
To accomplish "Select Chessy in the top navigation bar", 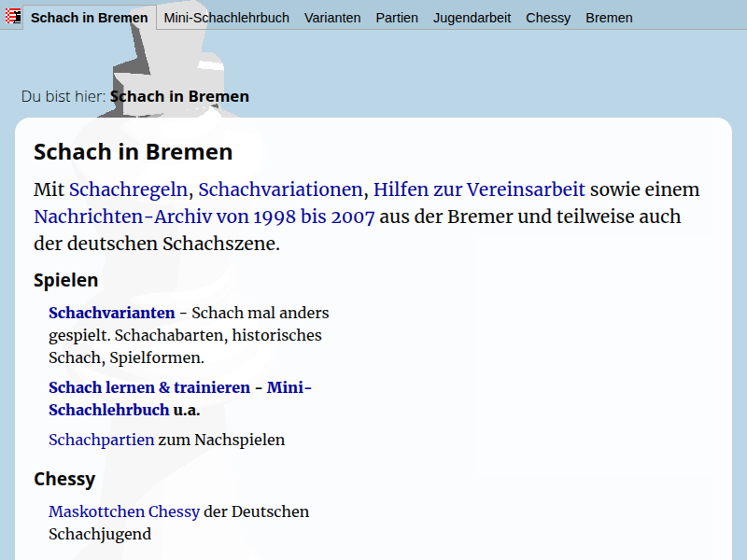I will pos(548,18).
